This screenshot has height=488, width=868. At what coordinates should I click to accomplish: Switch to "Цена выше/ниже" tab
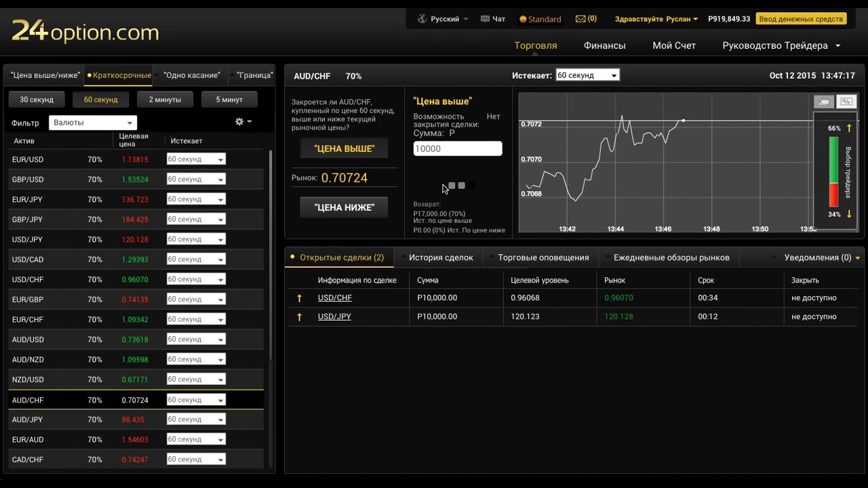pyautogui.click(x=45, y=75)
